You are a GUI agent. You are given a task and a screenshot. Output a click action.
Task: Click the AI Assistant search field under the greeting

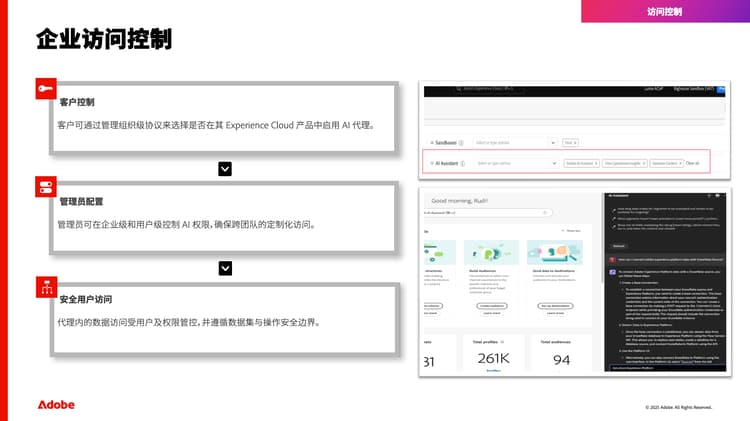pyautogui.click(x=488, y=212)
